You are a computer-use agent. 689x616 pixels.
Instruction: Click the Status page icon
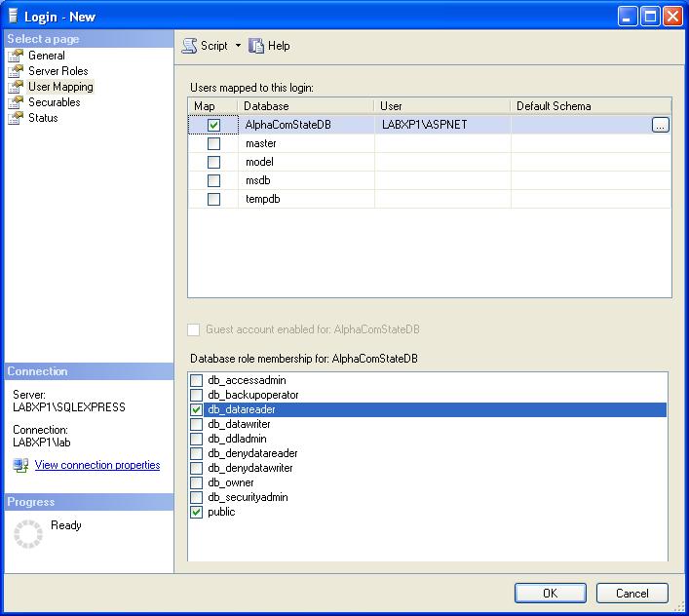(x=16, y=118)
